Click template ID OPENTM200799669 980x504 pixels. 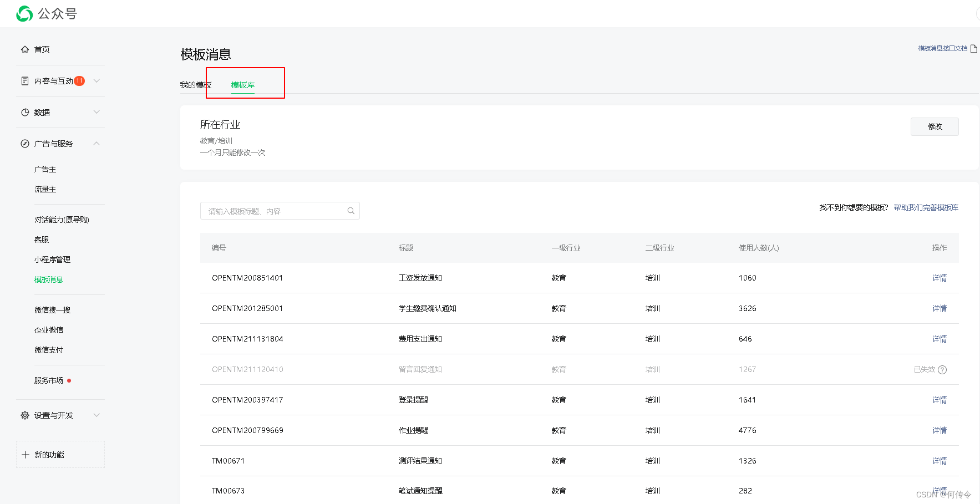[247, 430]
